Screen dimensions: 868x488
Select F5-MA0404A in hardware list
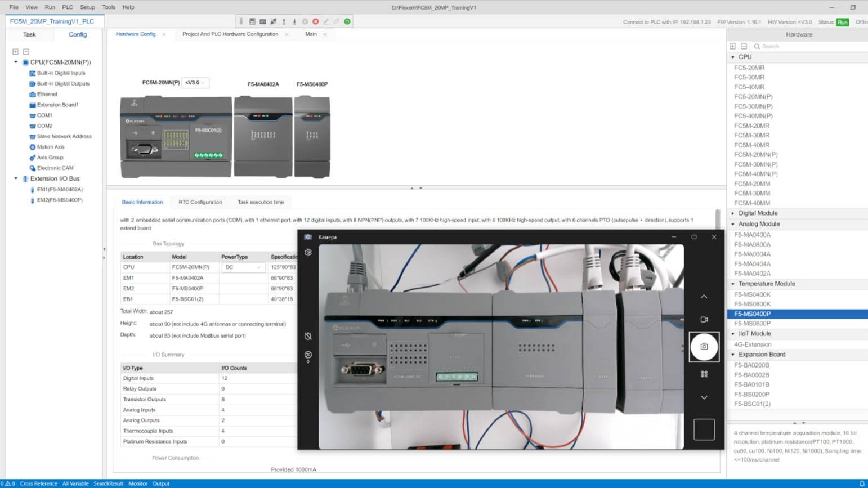[752, 264]
